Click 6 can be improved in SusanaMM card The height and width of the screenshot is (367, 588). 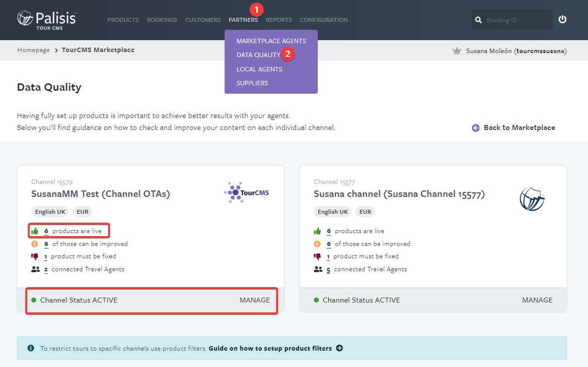86,244
